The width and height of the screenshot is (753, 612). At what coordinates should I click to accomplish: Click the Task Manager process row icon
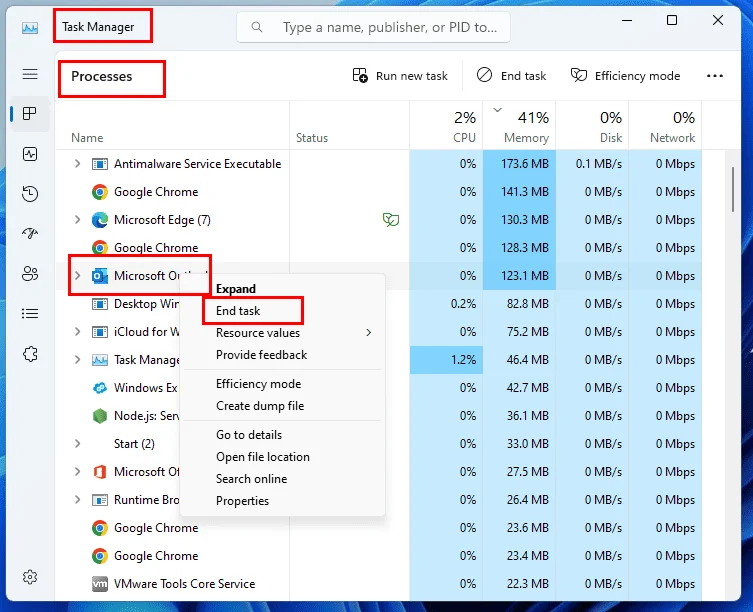(x=100, y=360)
